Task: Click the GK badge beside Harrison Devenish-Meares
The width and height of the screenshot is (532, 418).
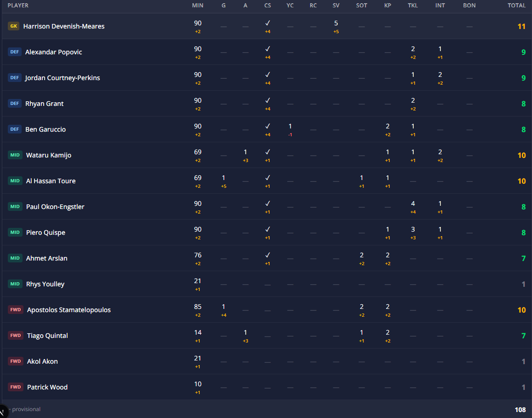Action: 13,26
